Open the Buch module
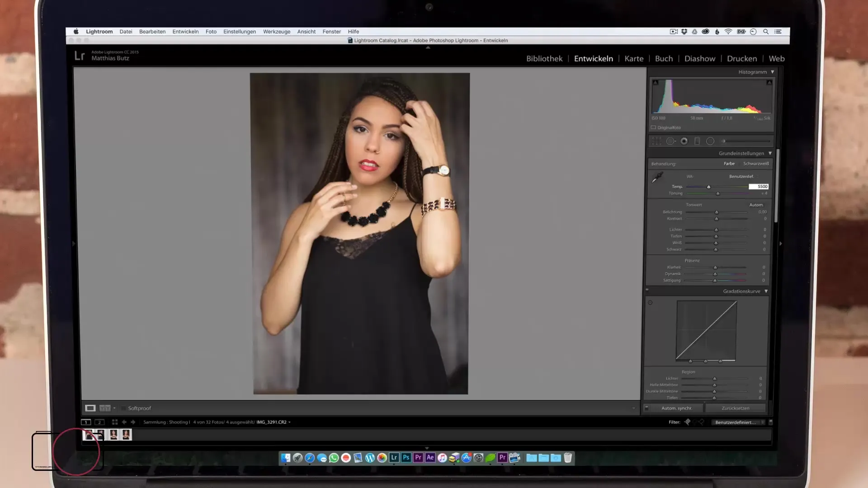This screenshot has height=488, width=868. pos(664,59)
